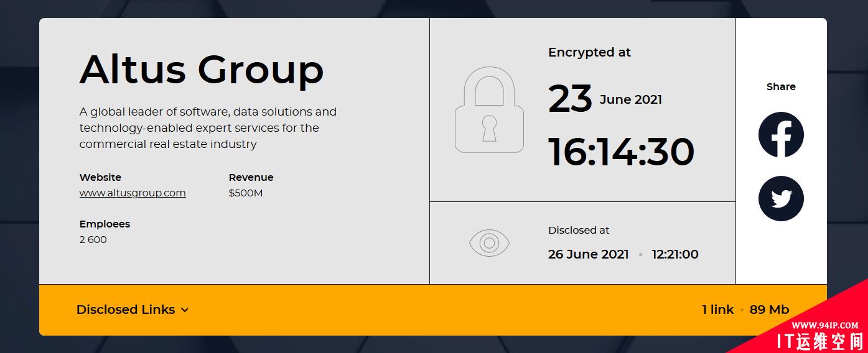Share the leak on Twitter
The width and height of the screenshot is (868, 353).
click(781, 199)
